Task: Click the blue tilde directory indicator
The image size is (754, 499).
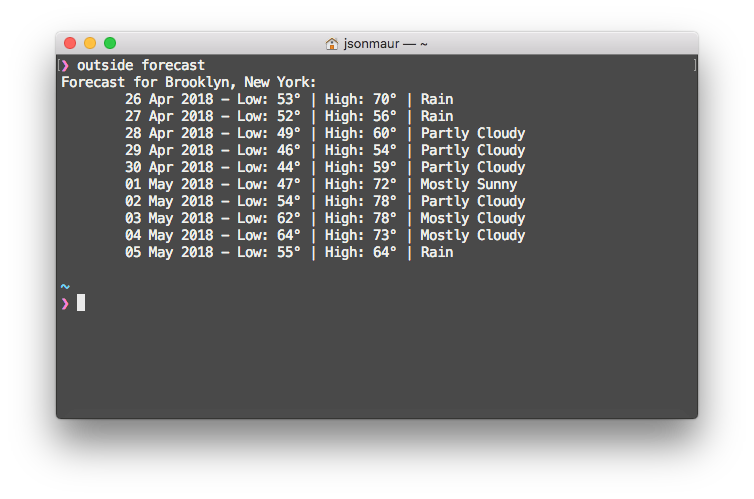Action: pos(65,286)
